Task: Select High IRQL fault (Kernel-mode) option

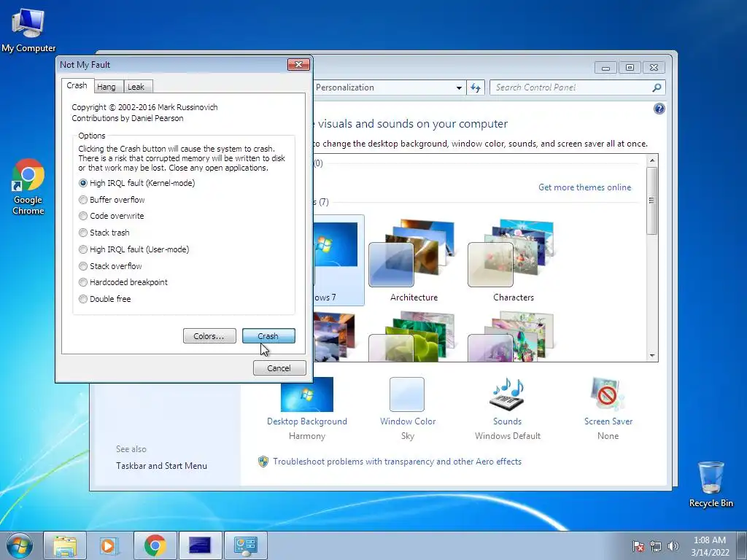Action: tap(136, 183)
